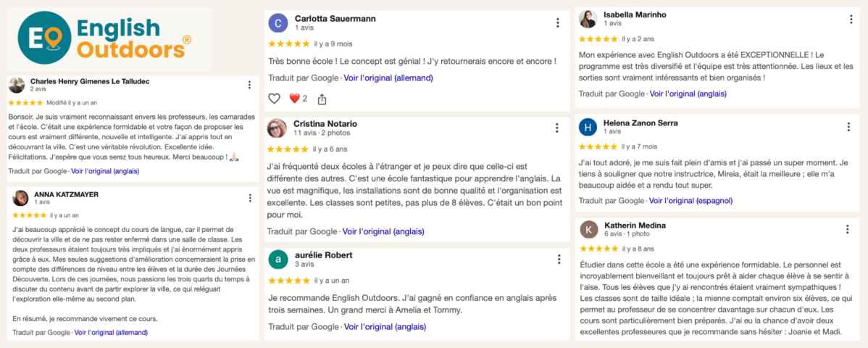
Task: Click Carlotta Sauermann's purple C avatar
Action: 277,23
